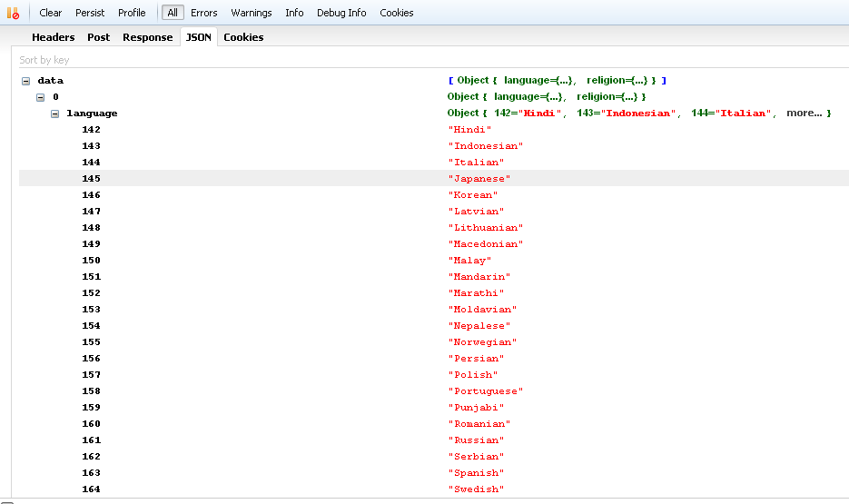Switch to the JSON tab
The width and height of the screenshot is (849, 504).
pos(199,37)
